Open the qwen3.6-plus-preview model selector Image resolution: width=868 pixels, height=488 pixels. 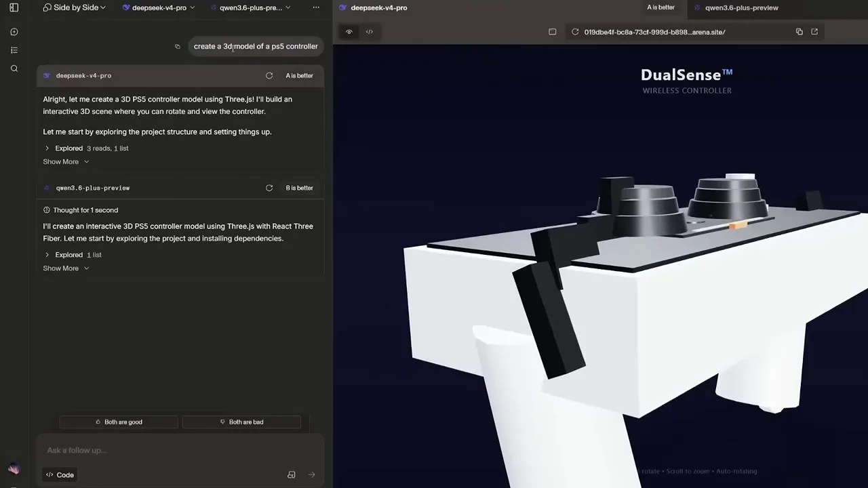(251, 7)
